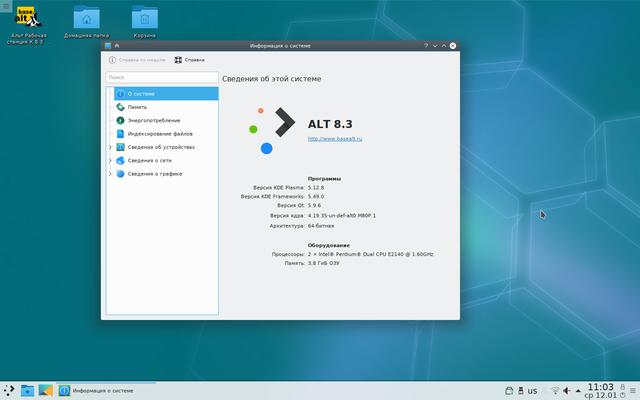Open the application launcher in taskbar
The width and height of the screenshot is (640, 400).
[x=9, y=391]
